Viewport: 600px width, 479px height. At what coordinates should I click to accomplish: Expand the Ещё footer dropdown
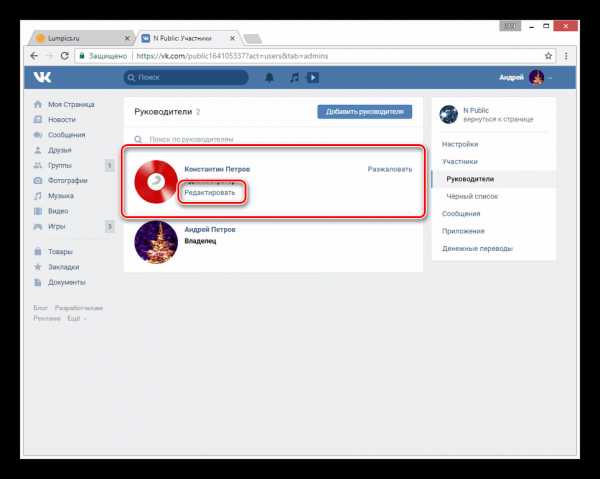tap(77, 318)
